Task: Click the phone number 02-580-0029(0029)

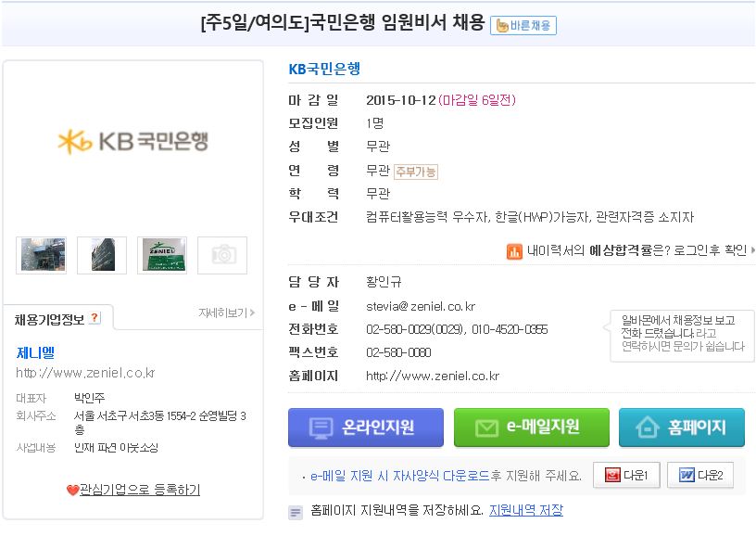Action: pyautogui.click(x=416, y=329)
